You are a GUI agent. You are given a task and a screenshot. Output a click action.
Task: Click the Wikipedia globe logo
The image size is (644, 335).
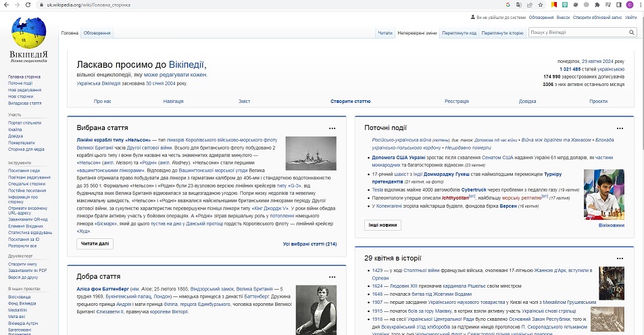tap(28, 33)
